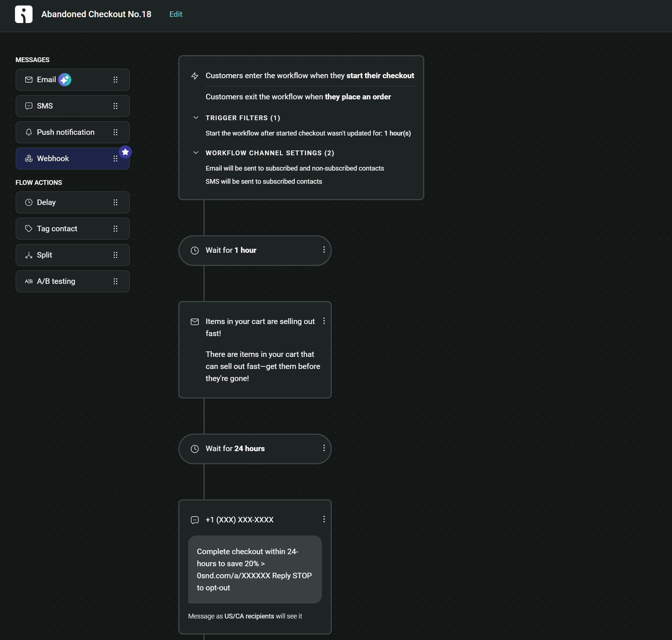Select the Webhook block
This screenshot has width=672, height=640.
pyautogui.click(x=72, y=159)
